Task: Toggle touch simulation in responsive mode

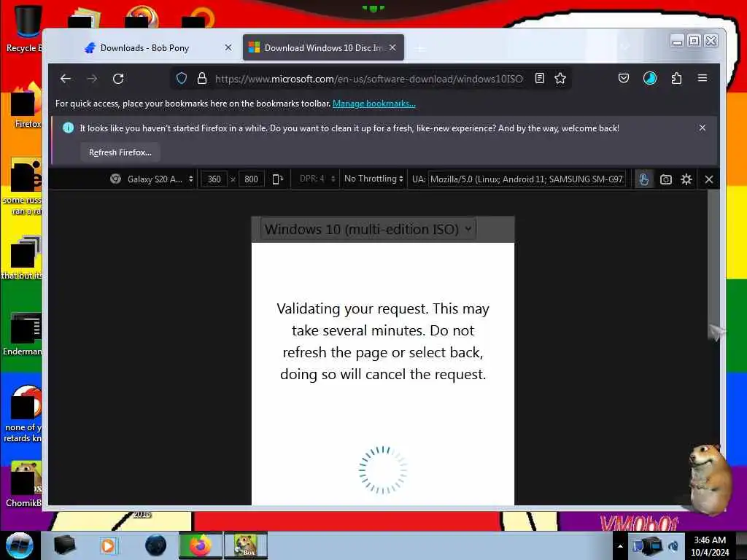Action: coord(643,179)
